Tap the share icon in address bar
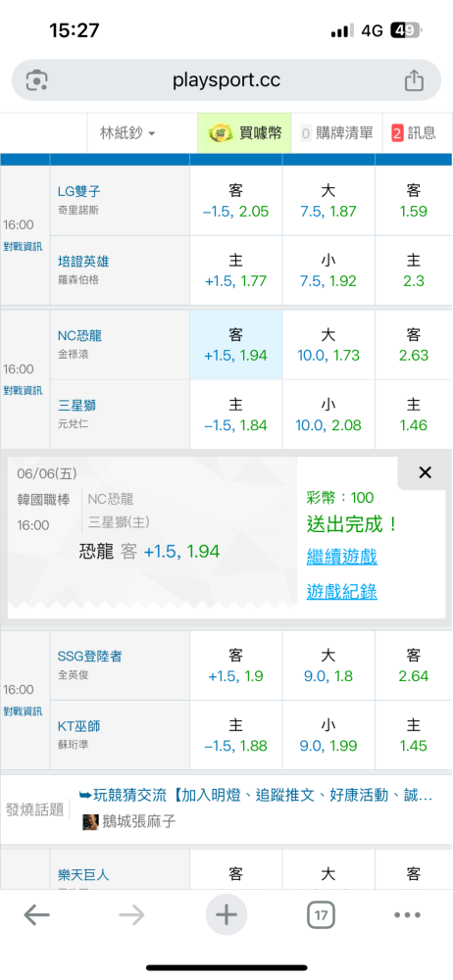This screenshot has width=453, height=980. point(414,80)
